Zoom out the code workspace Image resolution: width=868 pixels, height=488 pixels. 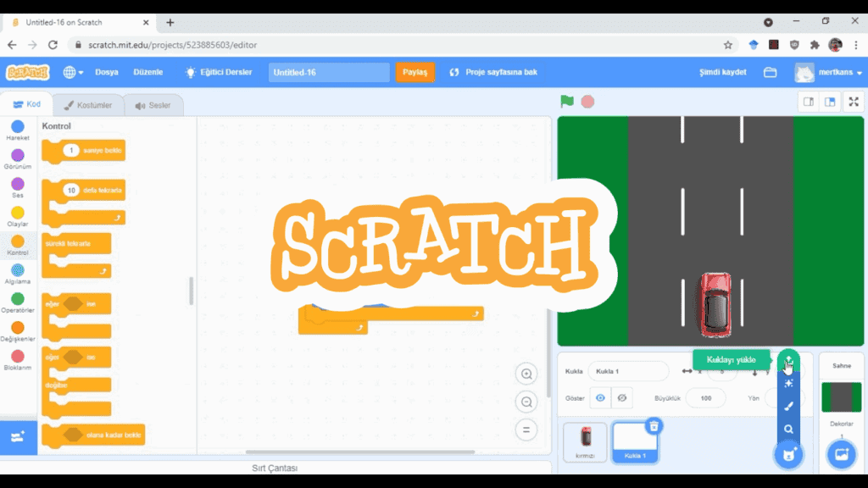(526, 402)
